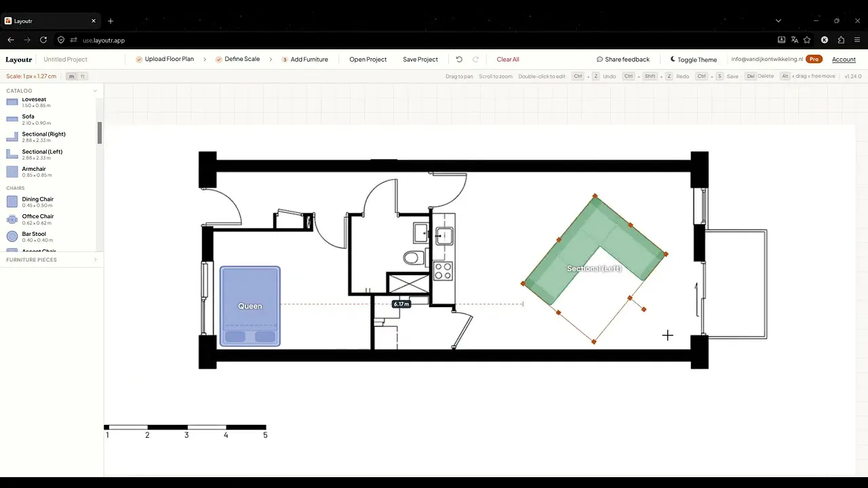
Task: Switch units to meters
Action: (71, 77)
